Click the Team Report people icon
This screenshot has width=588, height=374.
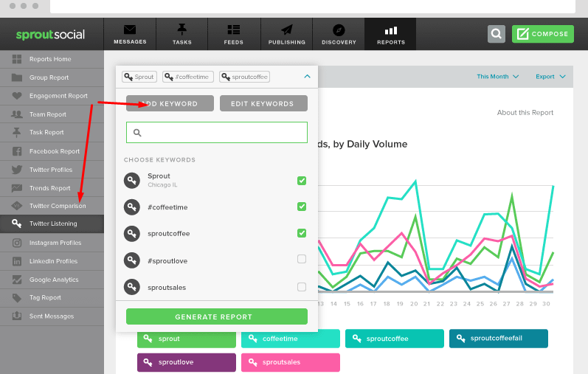click(x=17, y=114)
